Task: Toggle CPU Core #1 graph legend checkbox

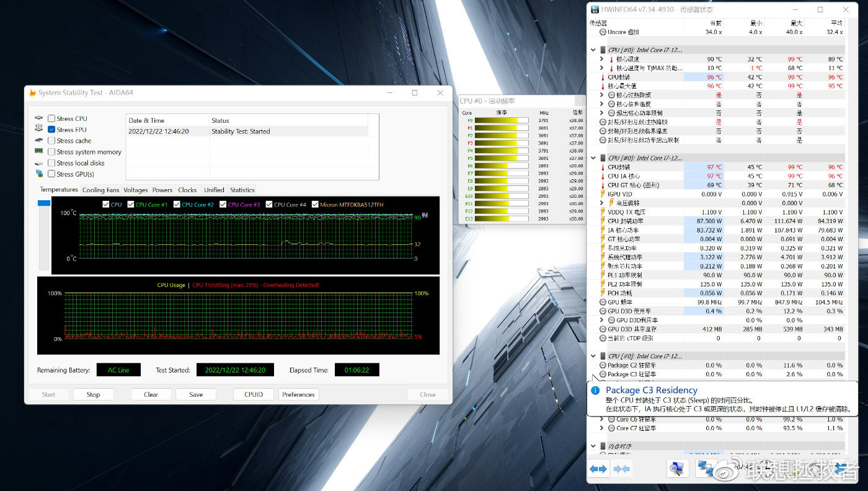Action: click(x=131, y=205)
